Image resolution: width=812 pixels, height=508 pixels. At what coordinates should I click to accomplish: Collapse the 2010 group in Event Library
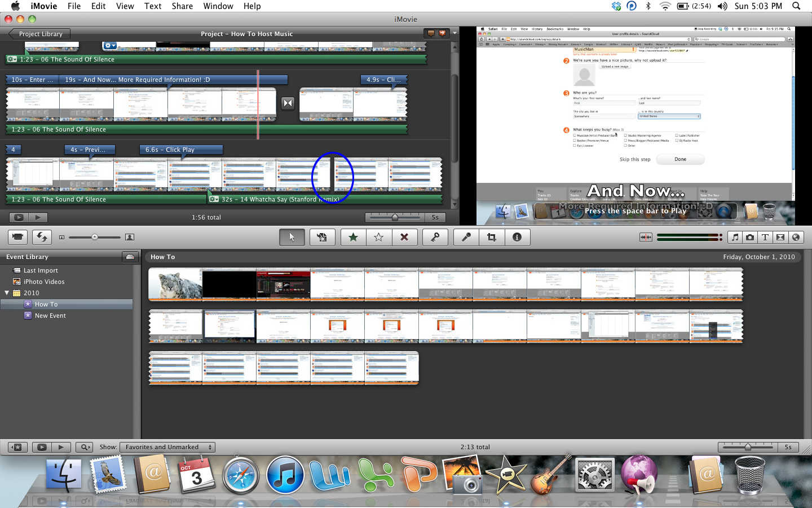tap(7, 293)
